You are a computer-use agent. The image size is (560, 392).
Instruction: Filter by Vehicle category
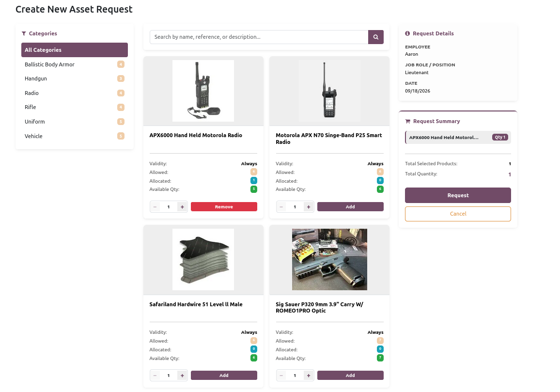(75, 136)
